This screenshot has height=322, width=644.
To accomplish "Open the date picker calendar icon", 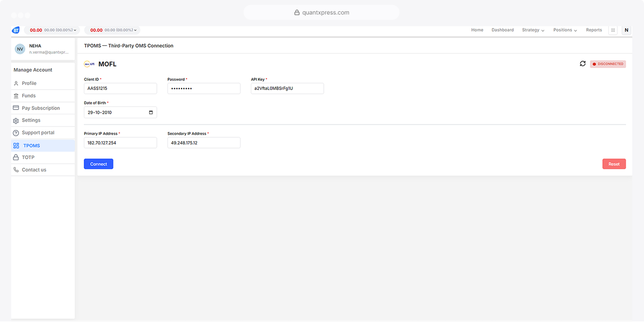I will (151, 112).
